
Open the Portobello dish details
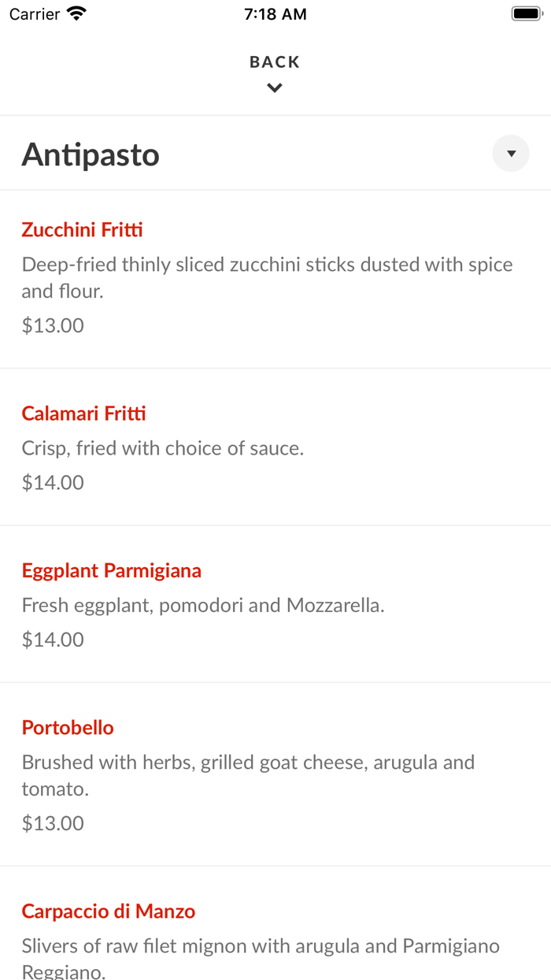pos(68,727)
